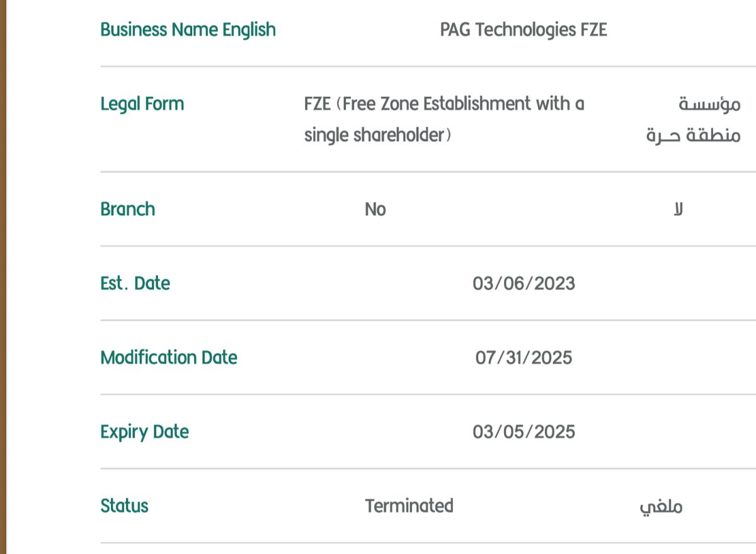Viewport: 756px width, 554px height.
Task: Click the Arabic status text ملغي
Action: [660, 507]
